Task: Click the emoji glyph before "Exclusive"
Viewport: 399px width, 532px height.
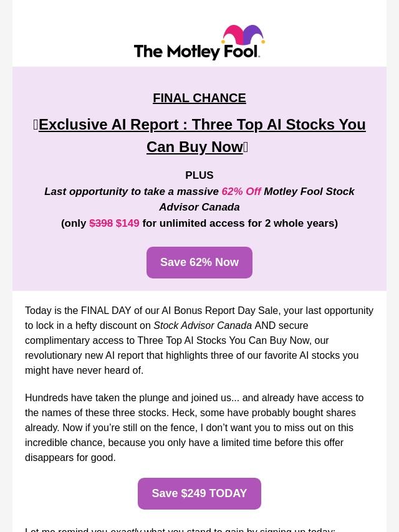Action: [36, 125]
